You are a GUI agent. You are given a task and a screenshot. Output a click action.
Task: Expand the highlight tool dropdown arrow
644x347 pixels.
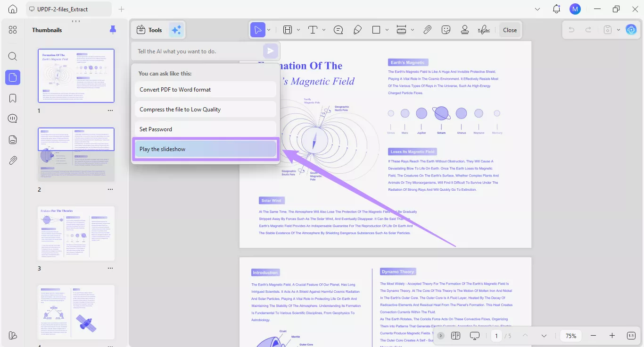[x=298, y=30]
